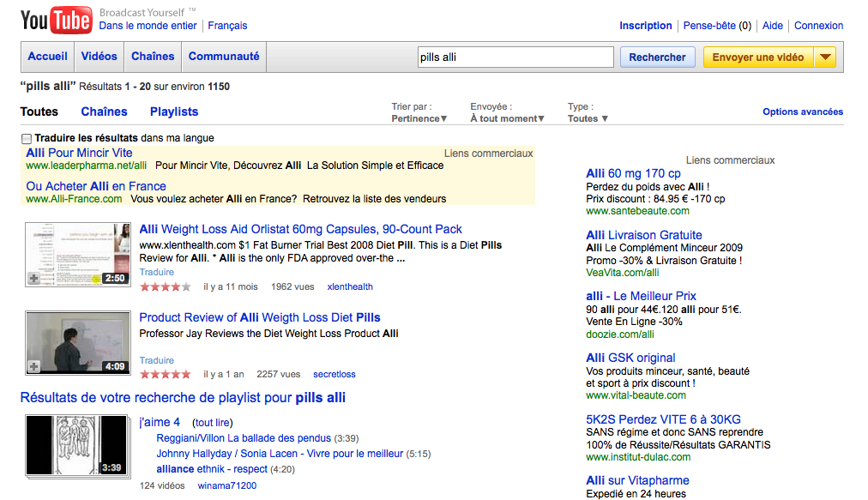Open Options avancées link
868x500 pixels.
[803, 111]
